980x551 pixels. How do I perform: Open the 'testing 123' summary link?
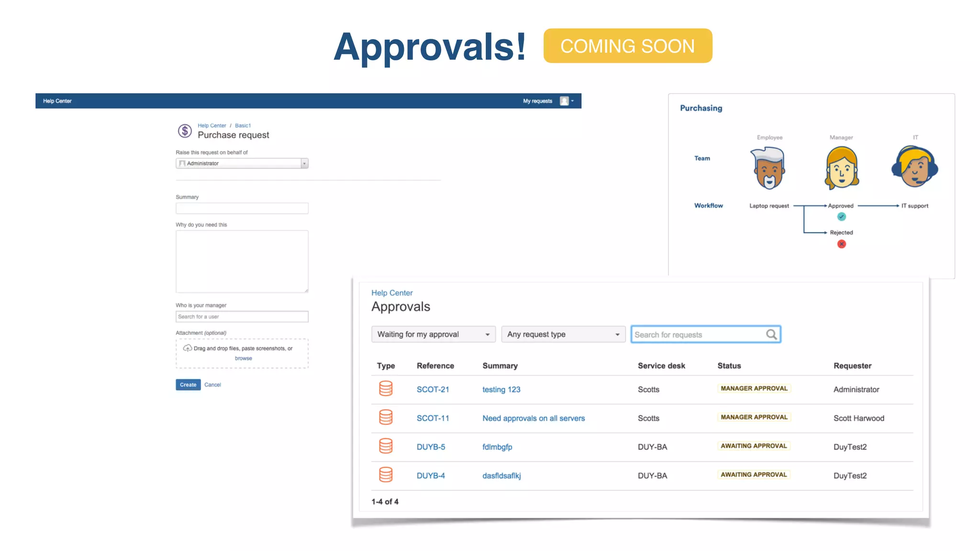(x=501, y=389)
